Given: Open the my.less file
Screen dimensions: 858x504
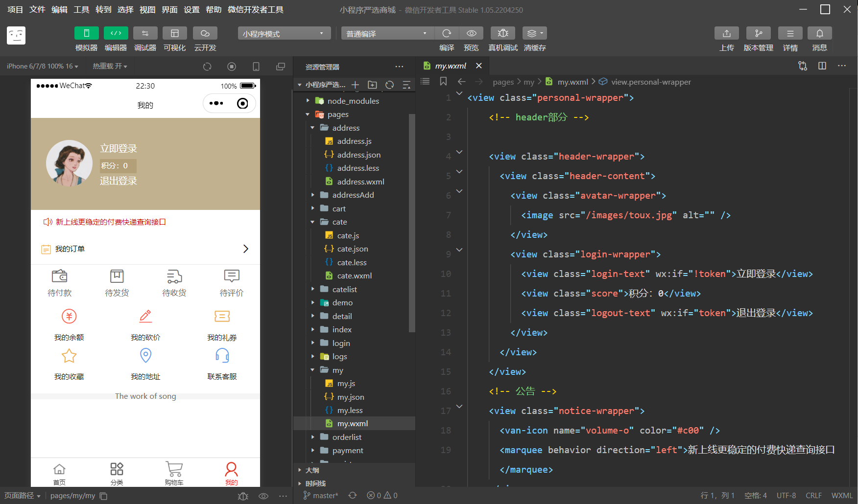Looking at the screenshot, I should [350, 410].
